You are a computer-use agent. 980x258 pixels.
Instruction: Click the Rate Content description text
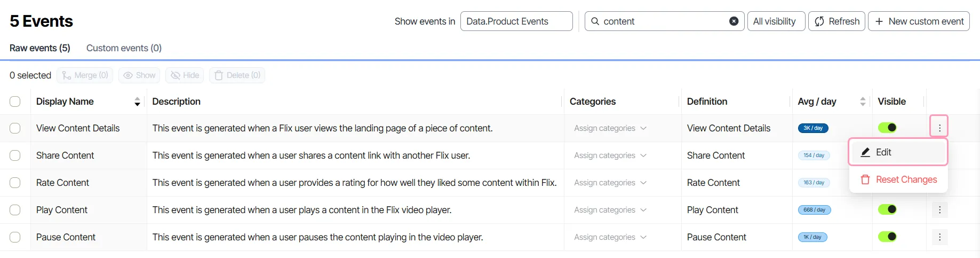point(355,183)
